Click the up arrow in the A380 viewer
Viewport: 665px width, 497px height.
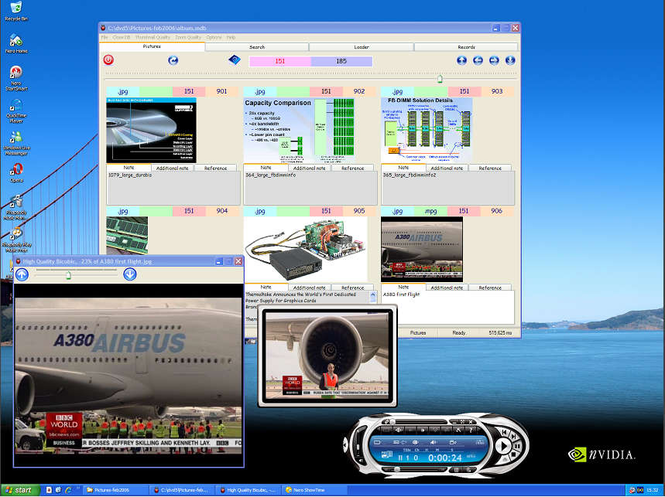tap(22, 274)
